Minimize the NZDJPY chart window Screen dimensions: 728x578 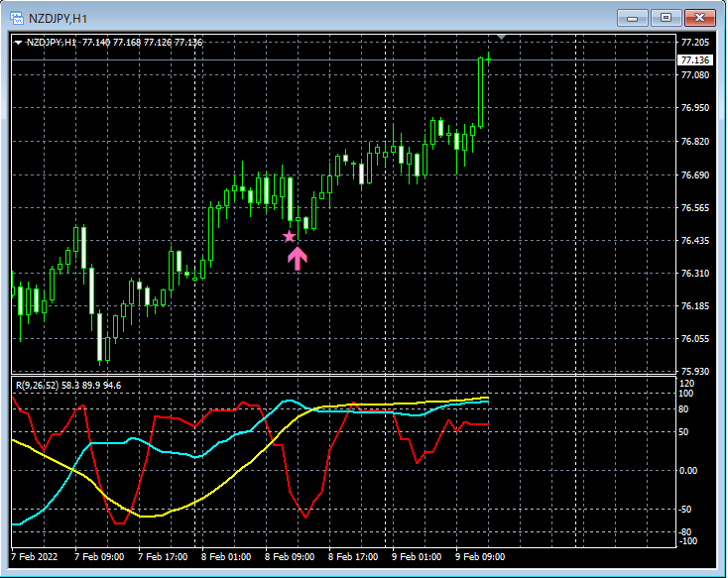point(633,18)
